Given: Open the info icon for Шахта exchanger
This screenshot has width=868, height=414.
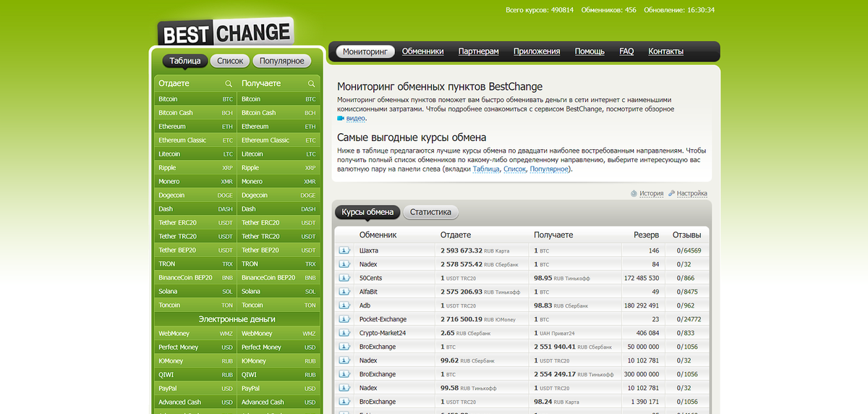Looking at the screenshot, I should 344,250.
